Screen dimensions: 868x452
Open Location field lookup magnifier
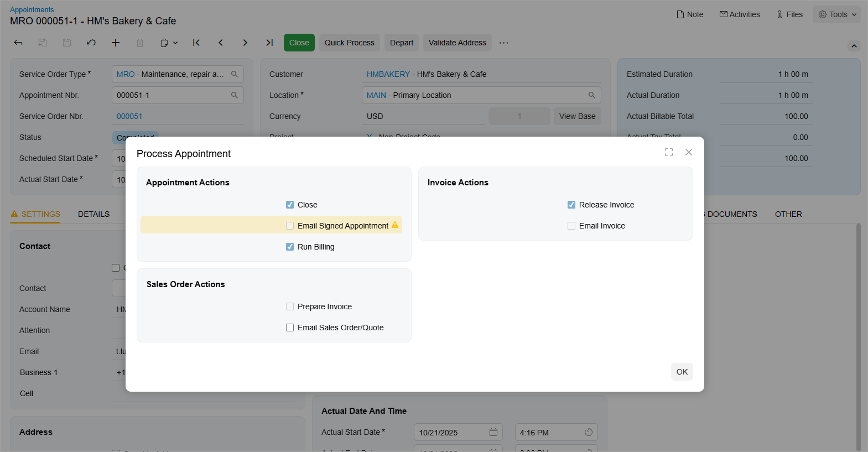592,95
